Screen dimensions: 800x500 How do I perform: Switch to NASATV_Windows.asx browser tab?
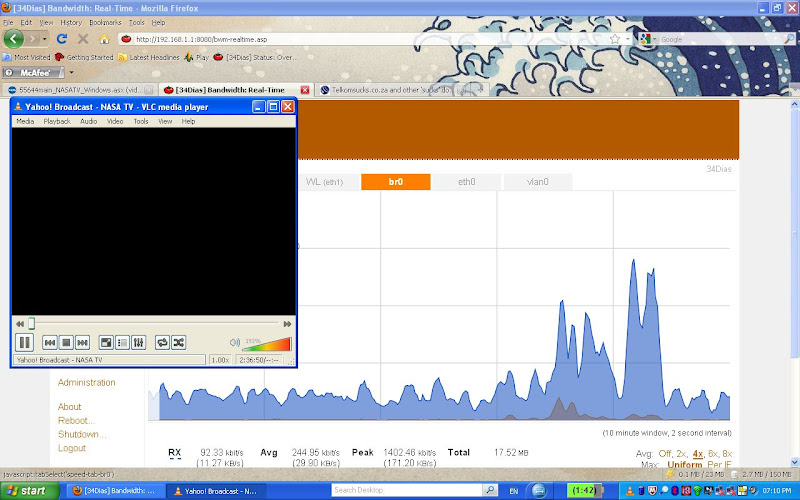[x=80, y=90]
